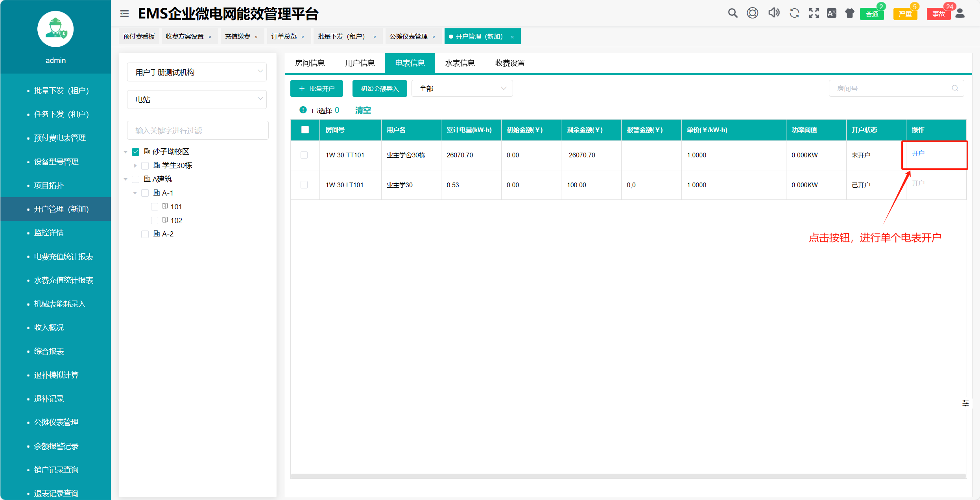
Task: Open the 全部 status filter dropdown
Action: 462,89
